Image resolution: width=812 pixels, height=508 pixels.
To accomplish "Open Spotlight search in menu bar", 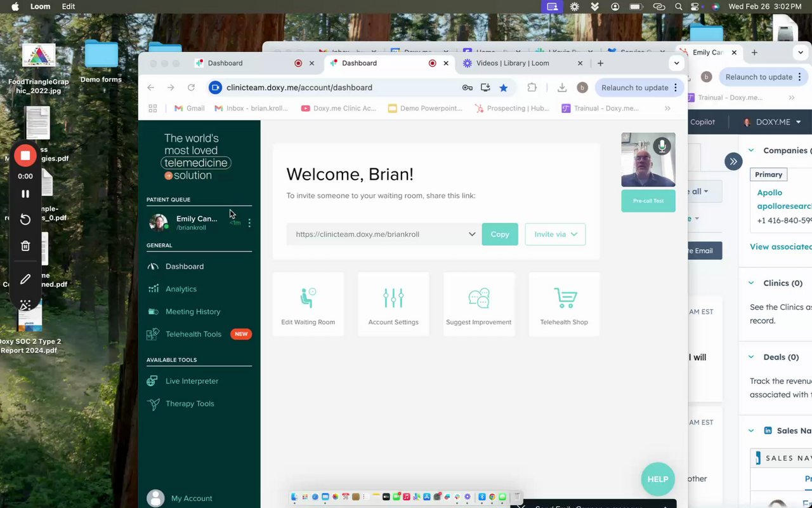I will (679, 6).
